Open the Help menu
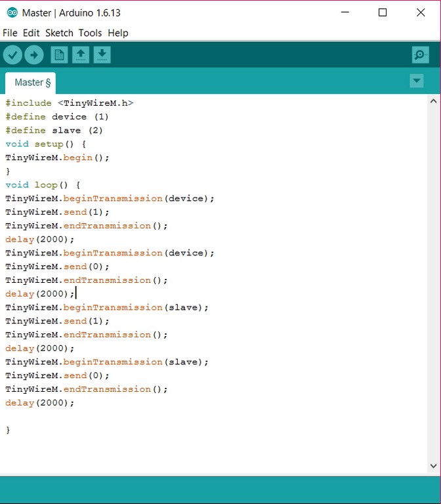Image resolution: width=441 pixels, height=504 pixels. tap(118, 33)
